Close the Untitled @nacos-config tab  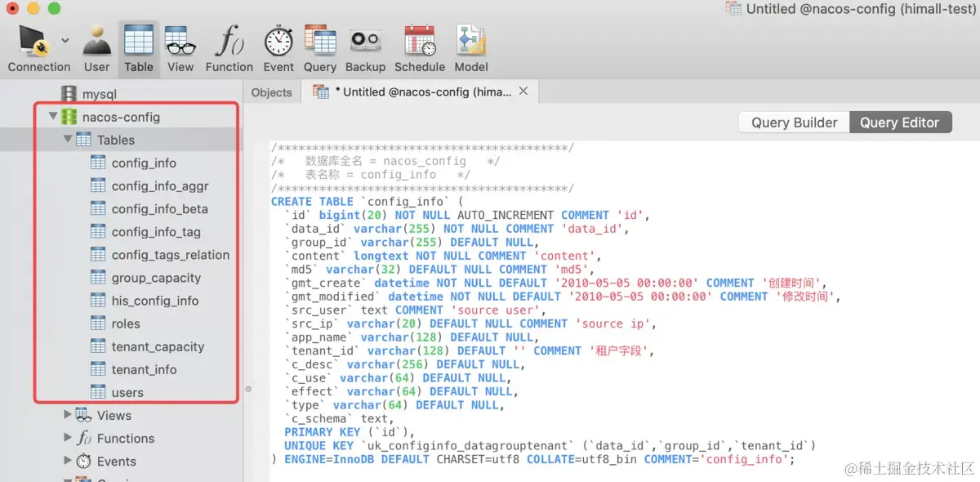pos(523,91)
